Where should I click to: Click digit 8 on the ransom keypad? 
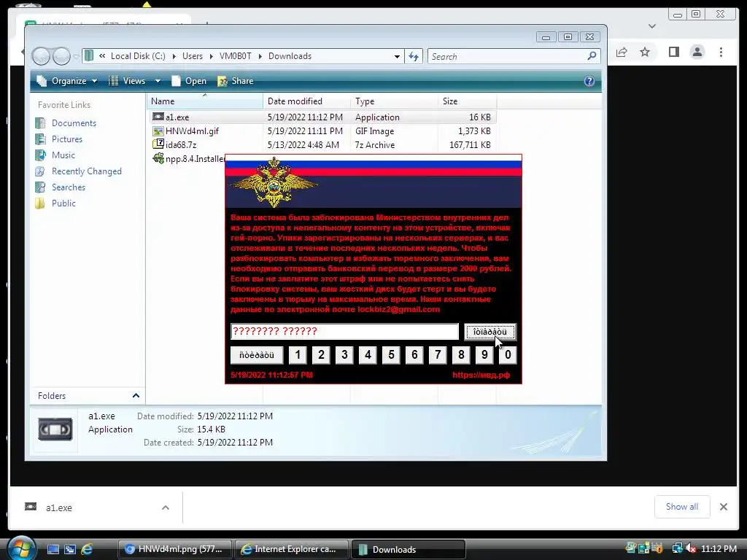tap(461, 355)
